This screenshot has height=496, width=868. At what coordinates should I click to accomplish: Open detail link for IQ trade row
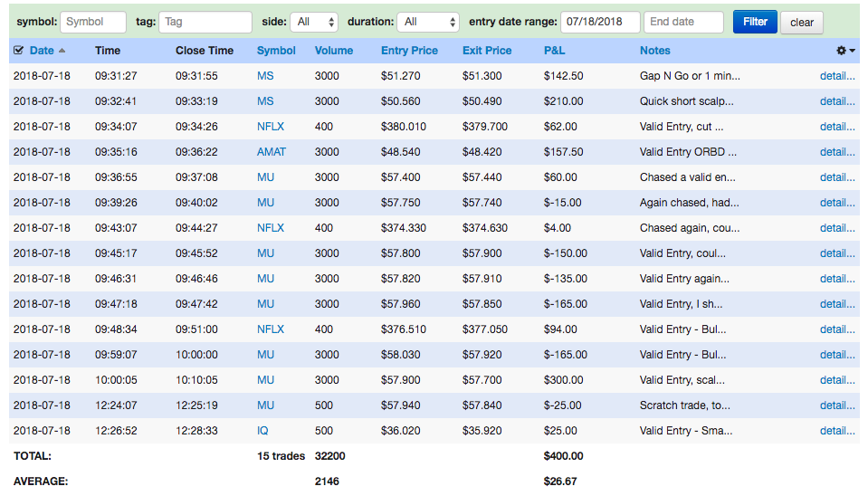click(837, 431)
